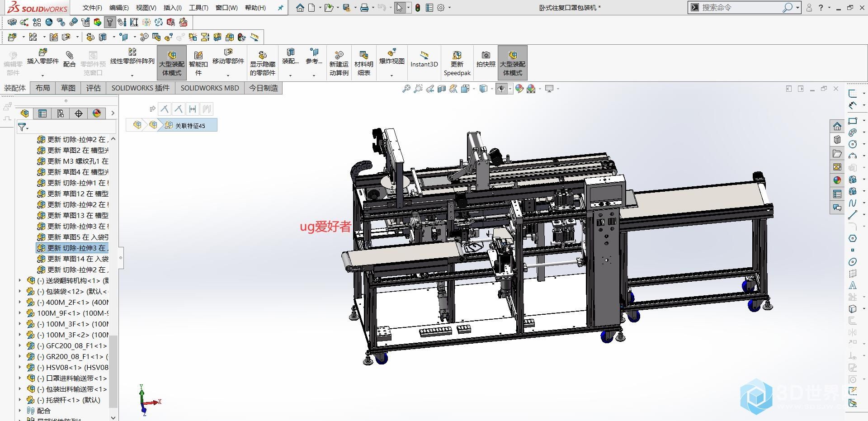Click the Print icon in title toolbar
The image size is (868, 421).
(364, 8)
